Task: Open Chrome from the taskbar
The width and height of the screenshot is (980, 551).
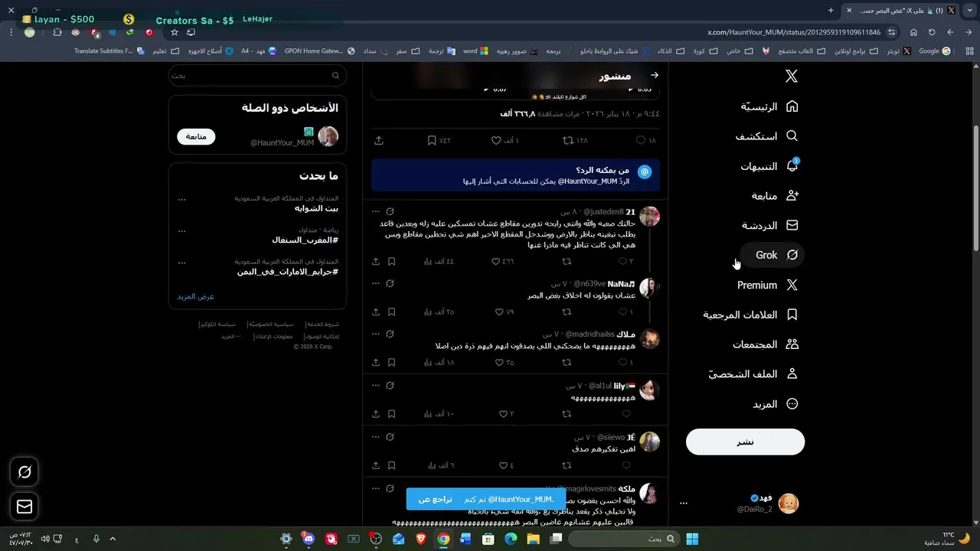Action: tap(443, 539)
